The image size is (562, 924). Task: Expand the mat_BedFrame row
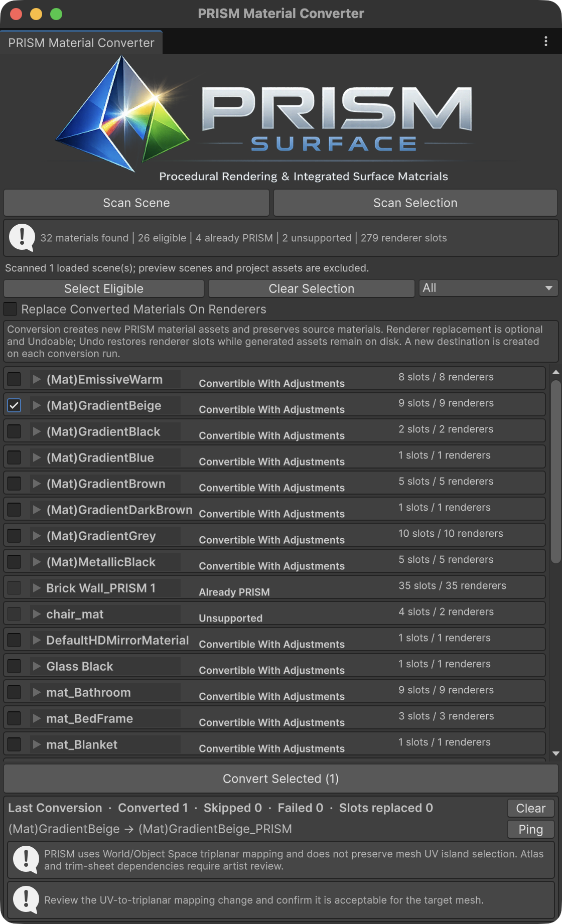pyautogui.click(x=37, y=718)
